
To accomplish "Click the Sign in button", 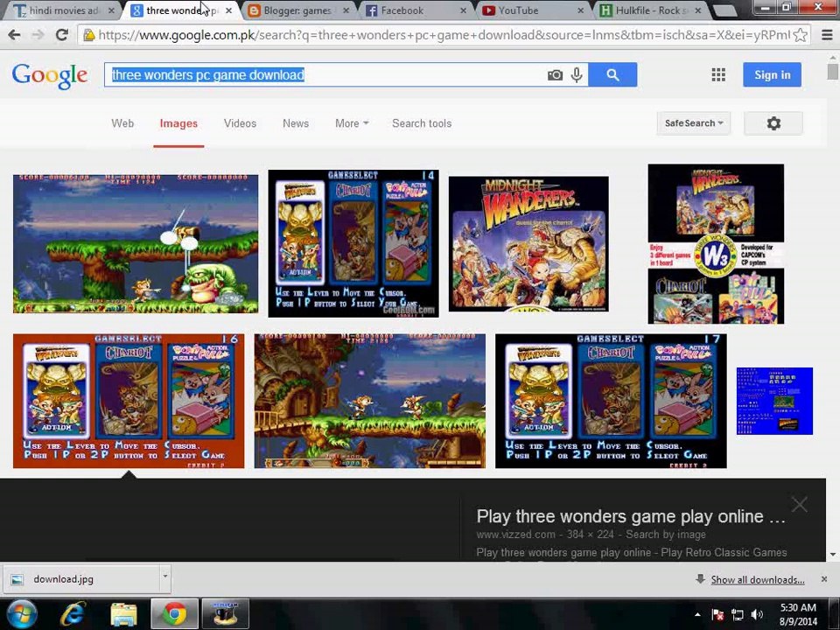I will click(772, 75).
